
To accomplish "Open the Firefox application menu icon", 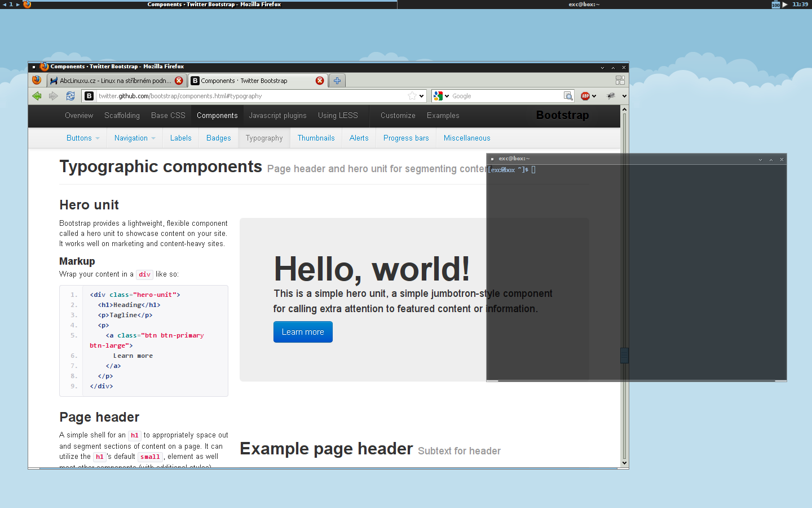I will click(37, 80).
